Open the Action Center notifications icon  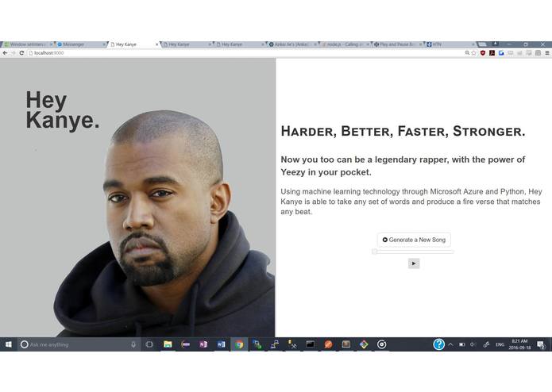(x=541, y=344)
